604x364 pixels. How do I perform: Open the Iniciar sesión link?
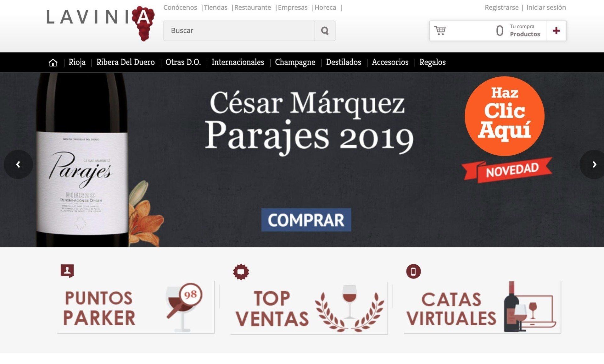click(546, 7)
